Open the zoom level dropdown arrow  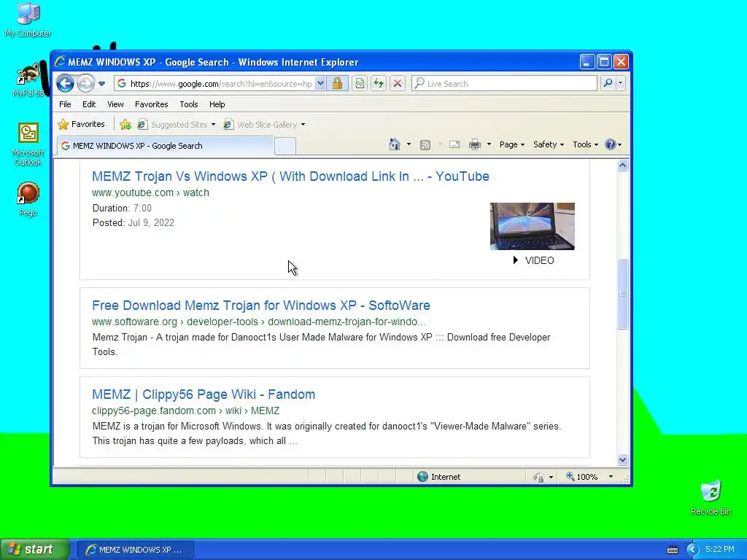click(611, 477)
